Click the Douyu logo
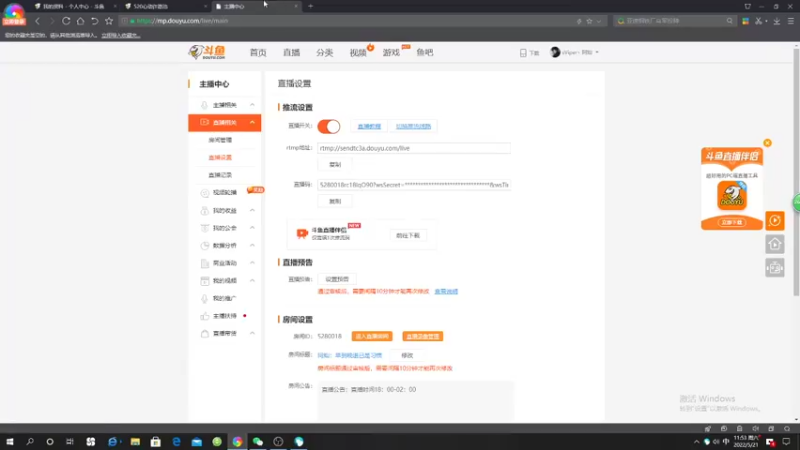 click(207, 52)
